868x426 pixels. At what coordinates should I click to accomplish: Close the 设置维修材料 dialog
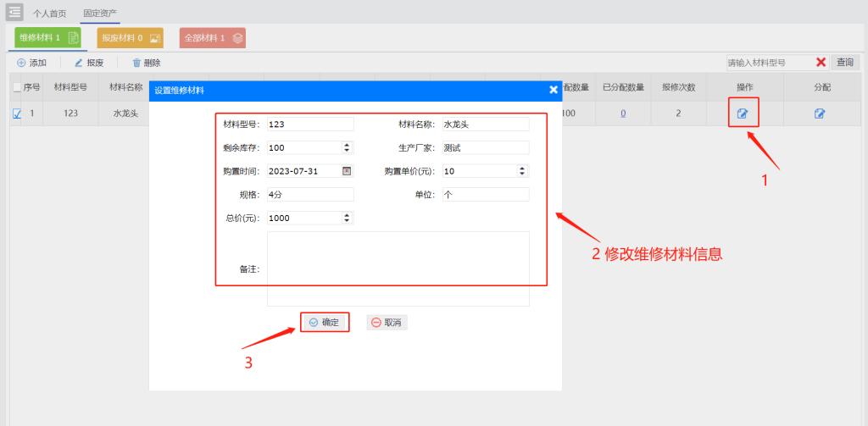point(554,90)
